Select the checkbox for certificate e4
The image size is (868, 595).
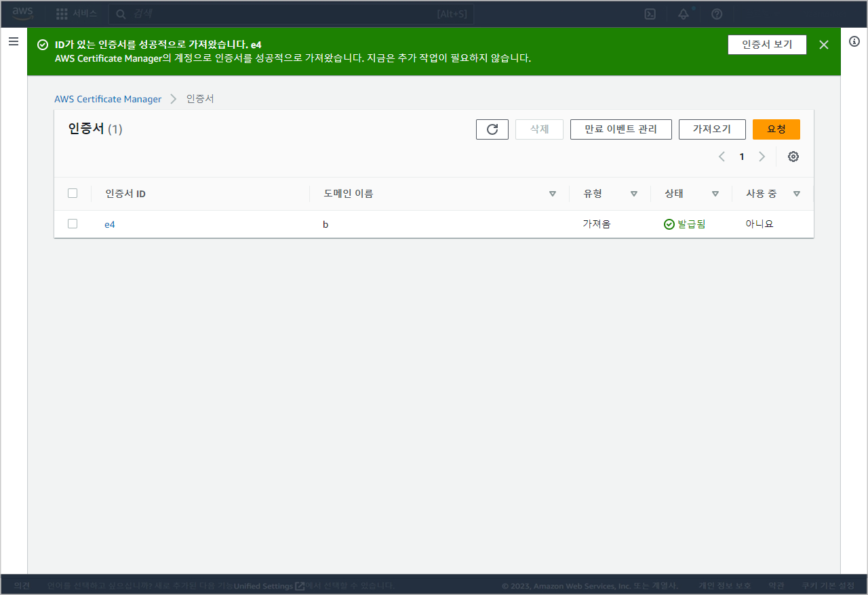[73, 224]
